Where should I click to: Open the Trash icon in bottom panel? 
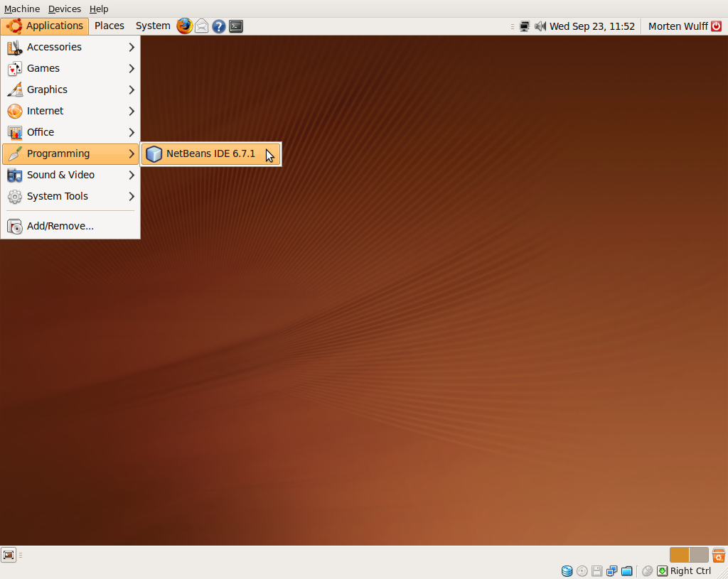coord(718,555)
